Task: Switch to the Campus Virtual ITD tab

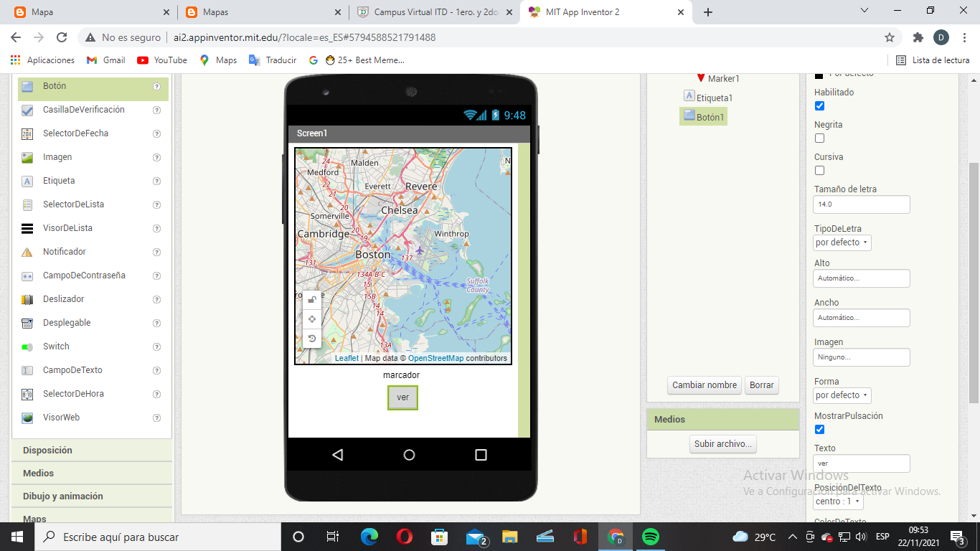Action: tap(435, 12)
